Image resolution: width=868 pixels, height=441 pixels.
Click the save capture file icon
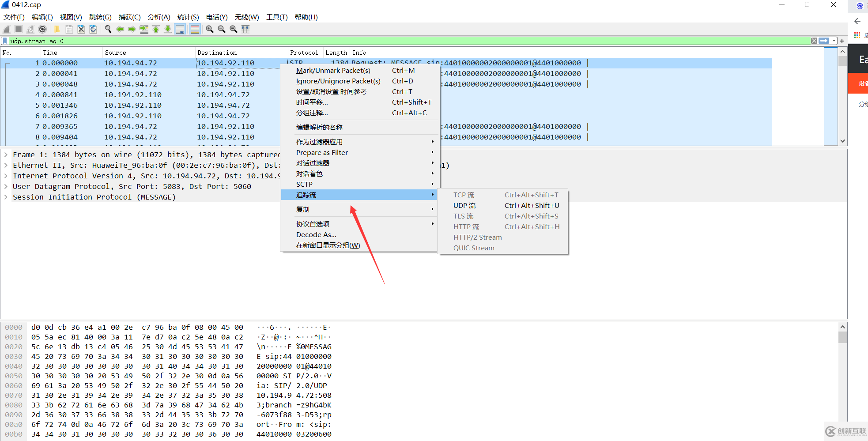click(x=69, y=29)
